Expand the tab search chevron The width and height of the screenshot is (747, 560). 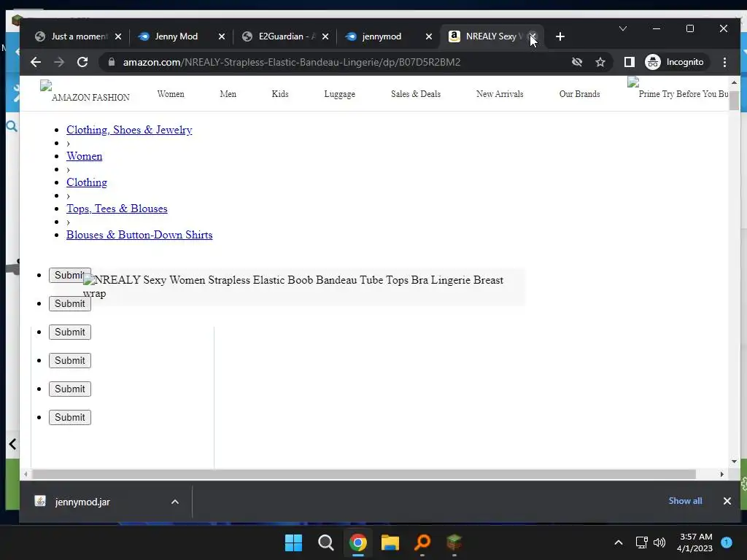tap(623, 28)
